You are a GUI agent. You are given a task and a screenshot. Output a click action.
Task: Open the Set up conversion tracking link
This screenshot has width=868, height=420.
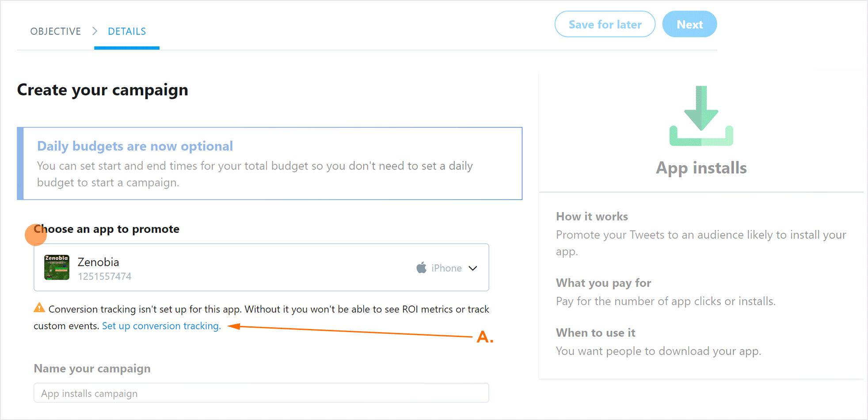tap(161, 326)
